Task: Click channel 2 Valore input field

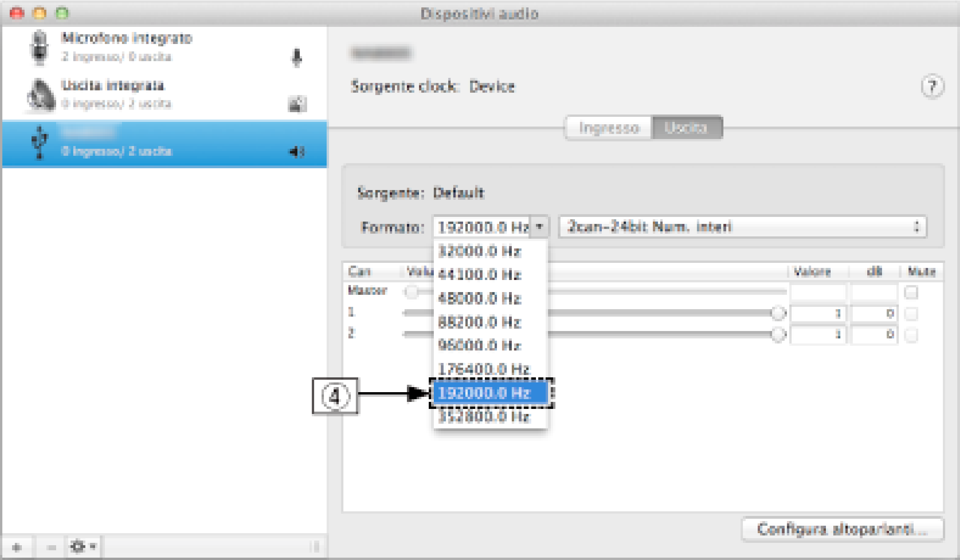Action: point(818,335)
